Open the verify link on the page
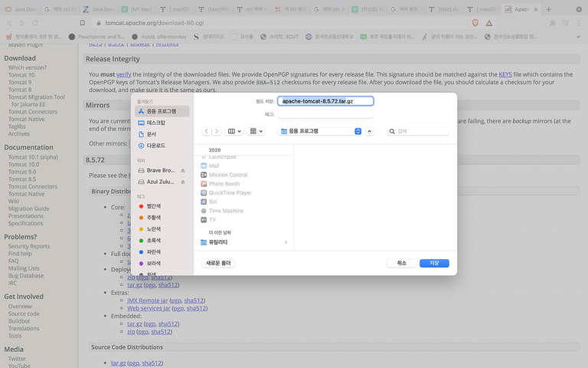588x368 pixels. 124,74
